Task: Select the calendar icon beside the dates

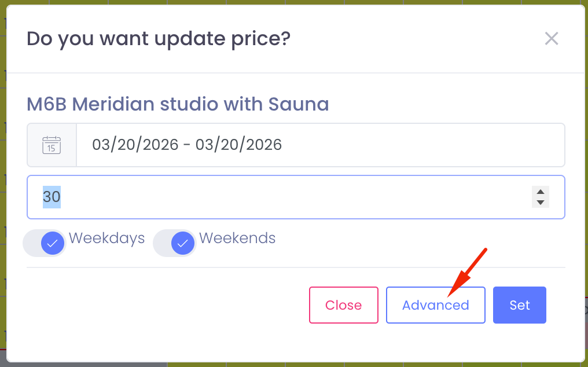Action: (x=52, y=145)
